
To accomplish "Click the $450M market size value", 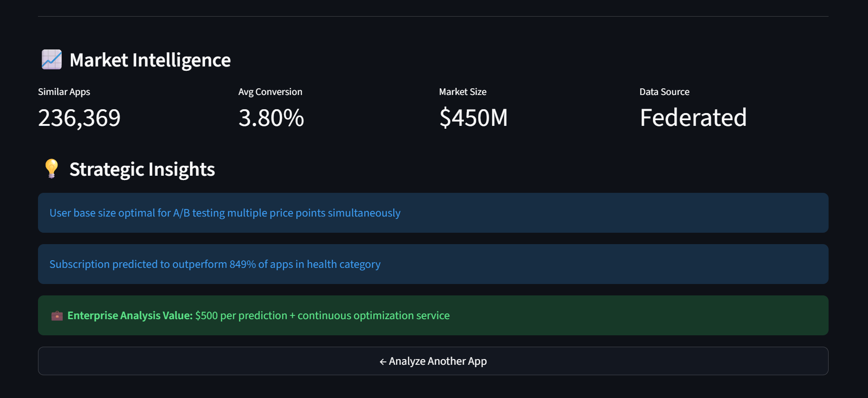I will pyautogui.click(x=473, y=118).
